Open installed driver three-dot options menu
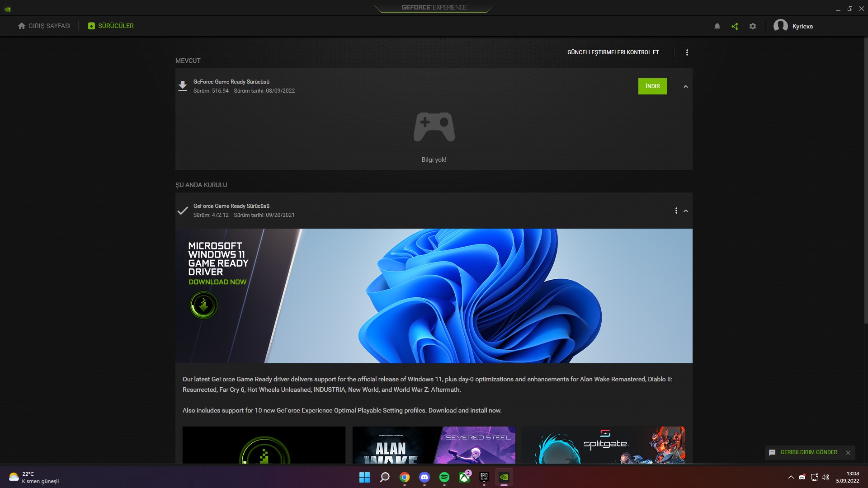 tap(676, 211)
